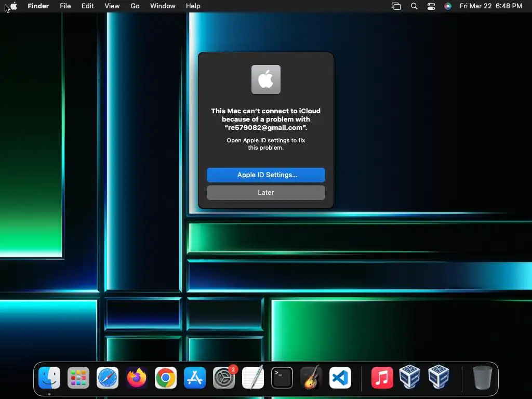Viewport: 532px width, 399px height.
Task: Click the Apple ID Settings... button
Action: click(265, 175)
